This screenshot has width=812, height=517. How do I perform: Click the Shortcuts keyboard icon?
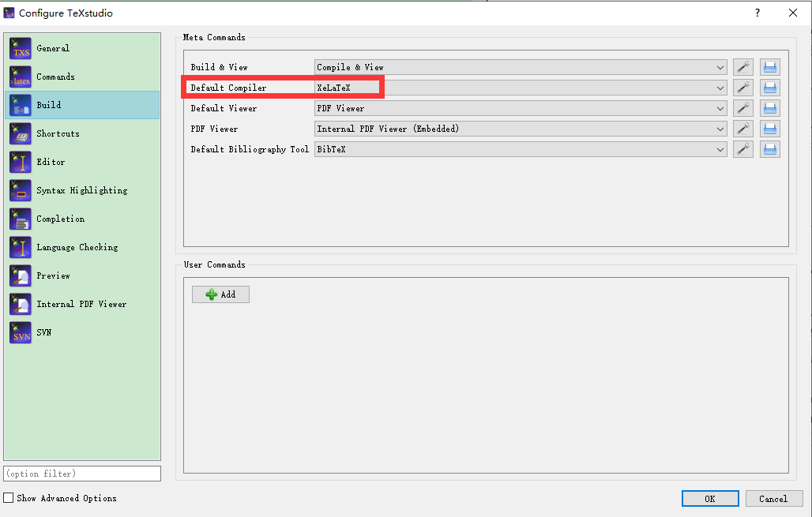[21, 133]
